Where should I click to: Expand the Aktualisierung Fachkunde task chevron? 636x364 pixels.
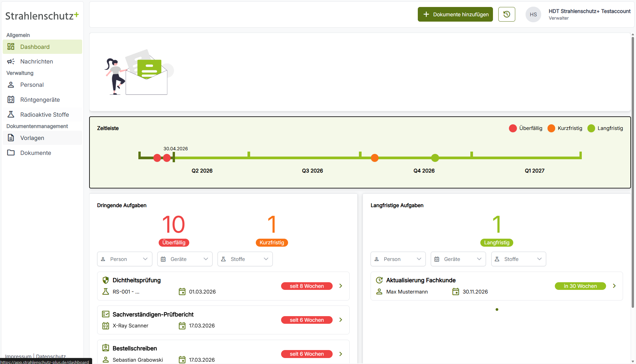coord(614,286)
